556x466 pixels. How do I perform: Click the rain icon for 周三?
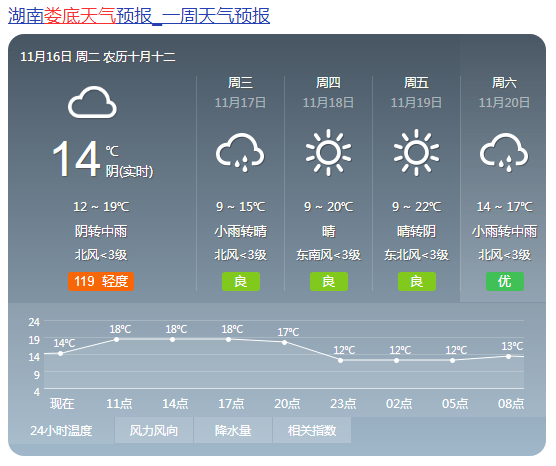(x=240, y=152)
